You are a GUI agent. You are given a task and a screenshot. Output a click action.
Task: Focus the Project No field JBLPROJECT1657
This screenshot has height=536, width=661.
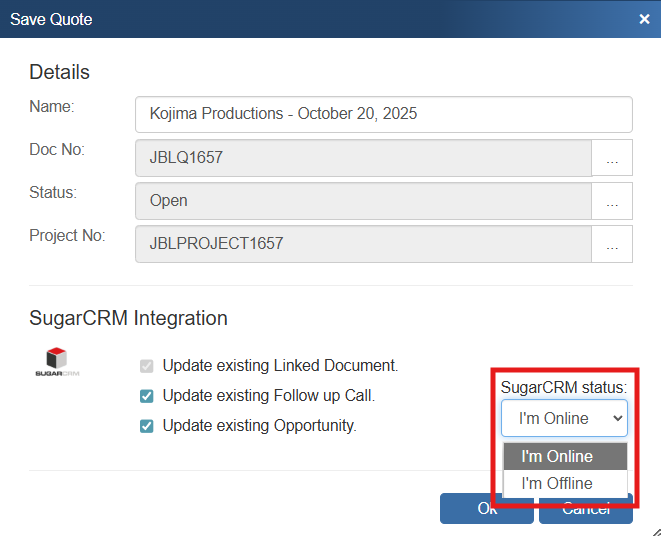(x=363, y=244)
